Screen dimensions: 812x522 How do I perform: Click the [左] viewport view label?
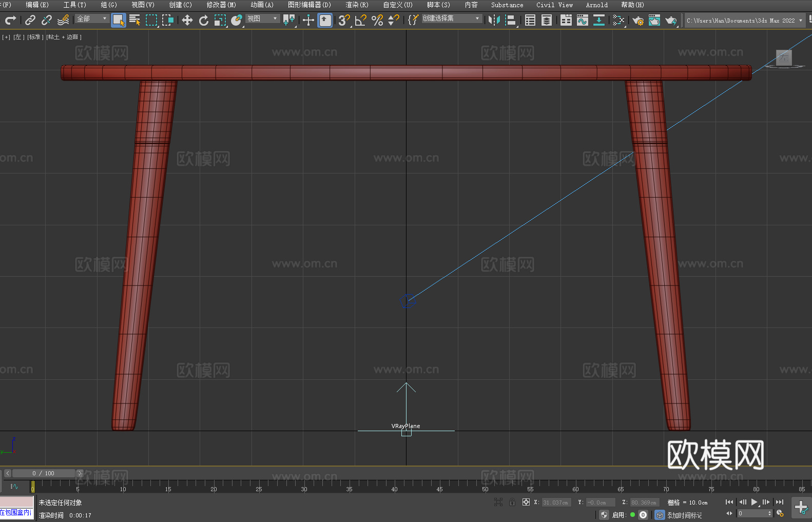[x=18, y=37]
